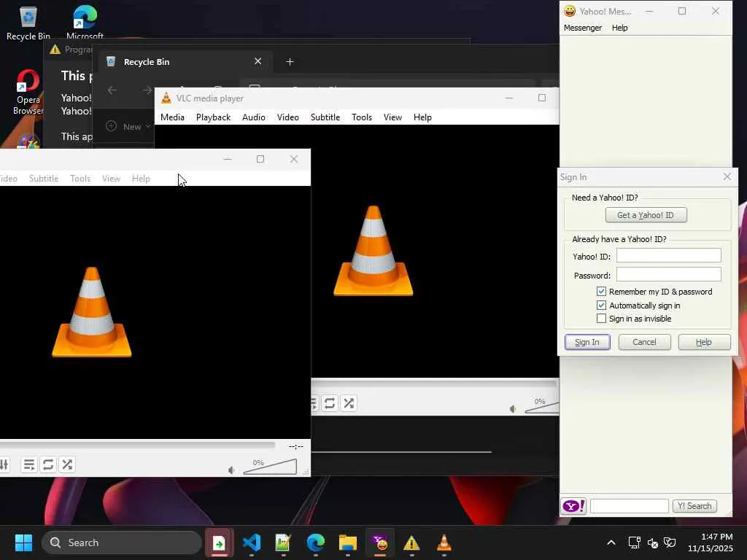Seek on the back VLC progress bar
The height and width of the screenshot is (560, 747).
click(435, 384)
